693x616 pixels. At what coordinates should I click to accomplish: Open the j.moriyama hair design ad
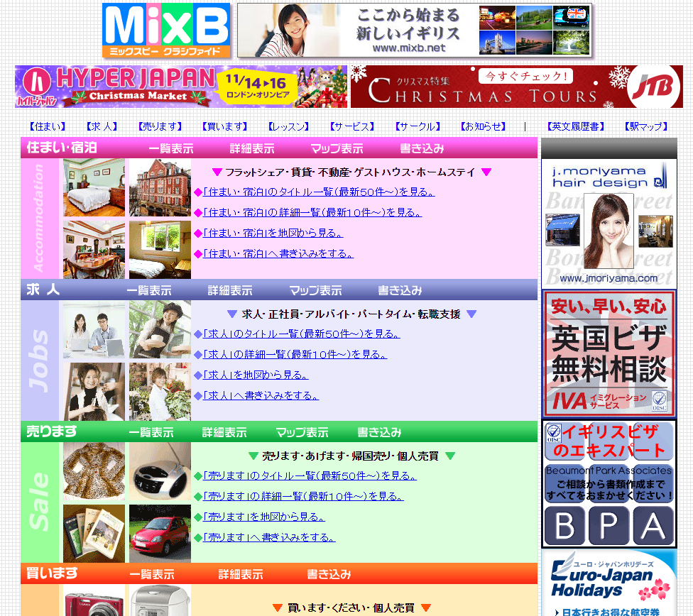[609, 224]
